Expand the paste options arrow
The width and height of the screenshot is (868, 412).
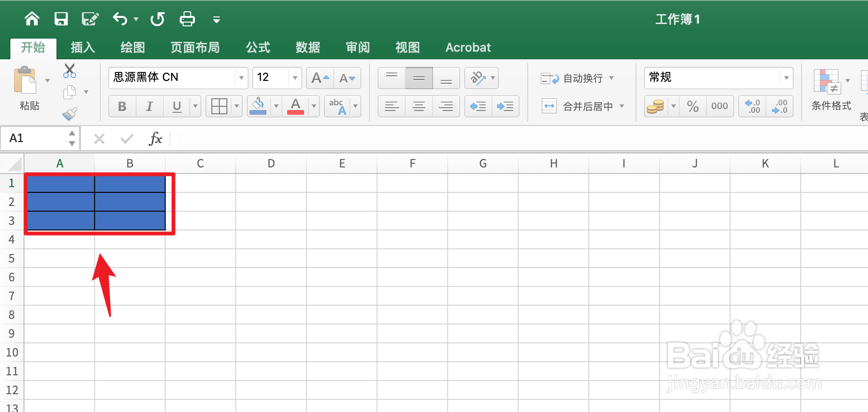(48, 81)
